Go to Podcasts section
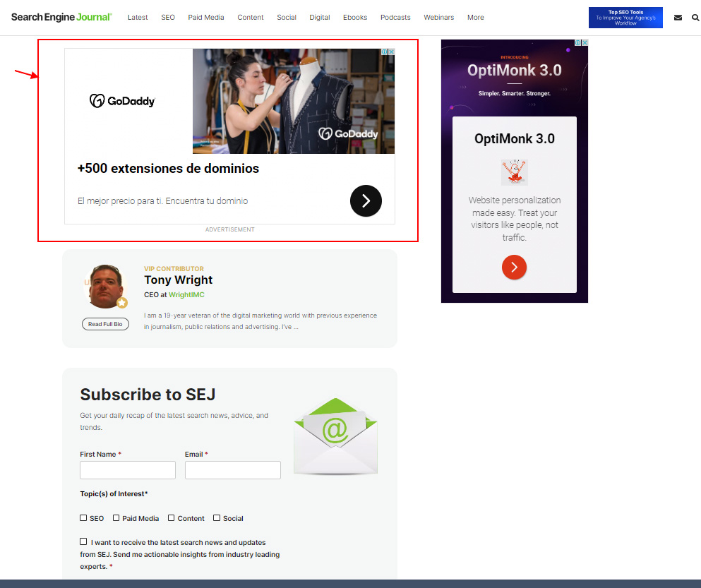The height and width of the screenshot is (588, 701). (x=395, y=18)
